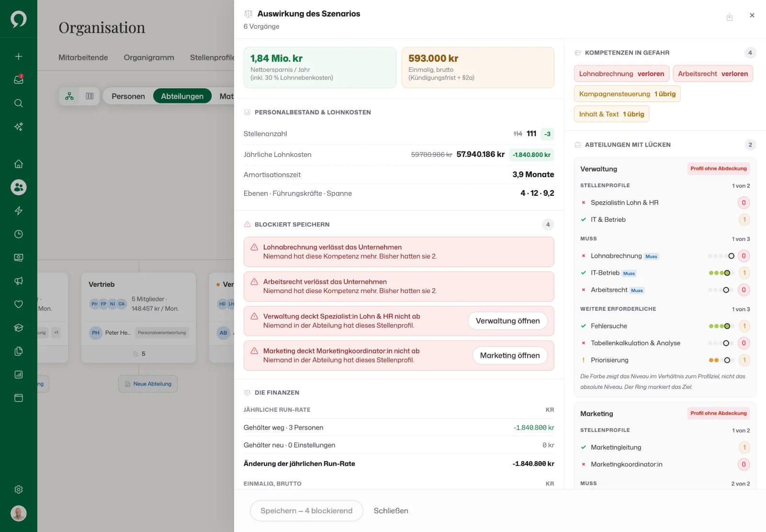Click the Marketing öffnen button
This screenshot has width=766, height=532.
[x=510, y=355]
